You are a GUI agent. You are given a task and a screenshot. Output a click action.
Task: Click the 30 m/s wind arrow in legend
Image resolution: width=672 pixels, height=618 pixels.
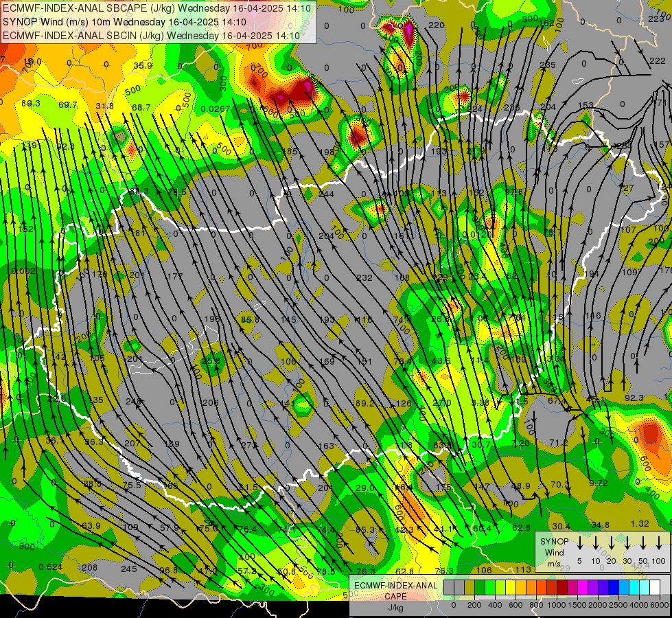tap(627, 542)
